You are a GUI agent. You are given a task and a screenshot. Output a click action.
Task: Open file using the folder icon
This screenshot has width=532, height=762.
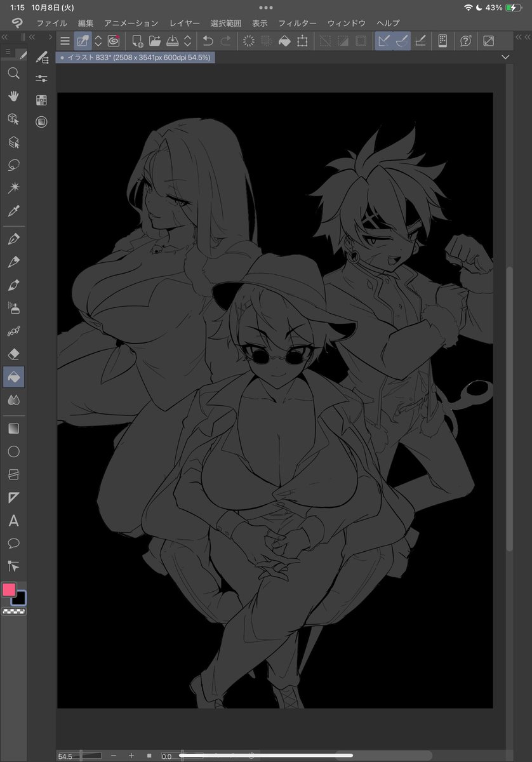click(x=155, y=41)
